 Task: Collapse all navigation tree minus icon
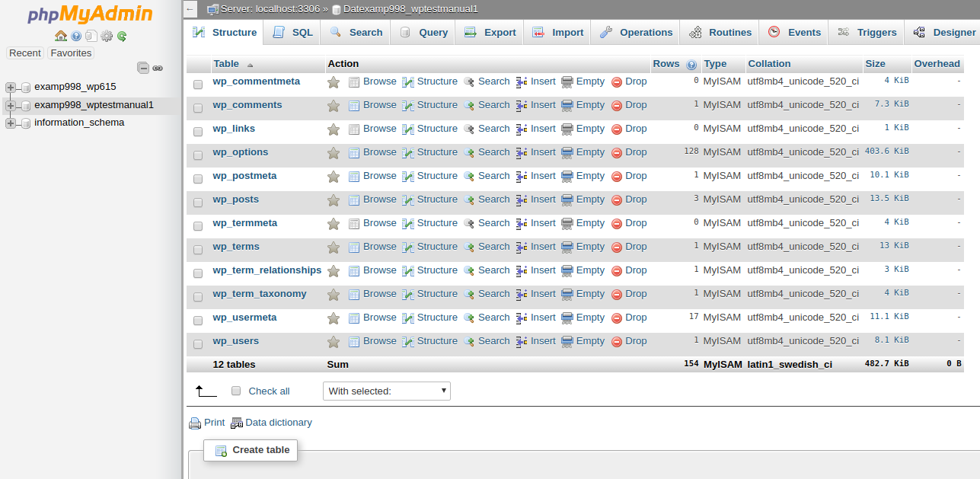143,68
